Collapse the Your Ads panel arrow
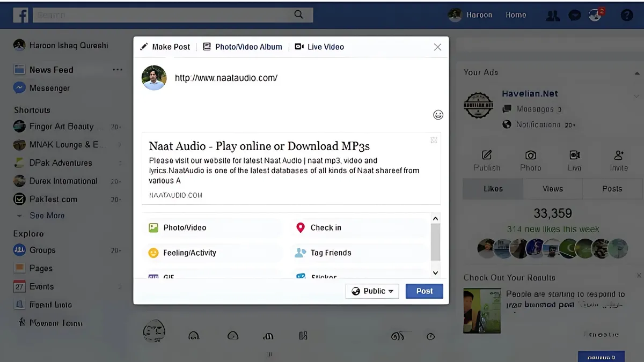 (637, 73)
